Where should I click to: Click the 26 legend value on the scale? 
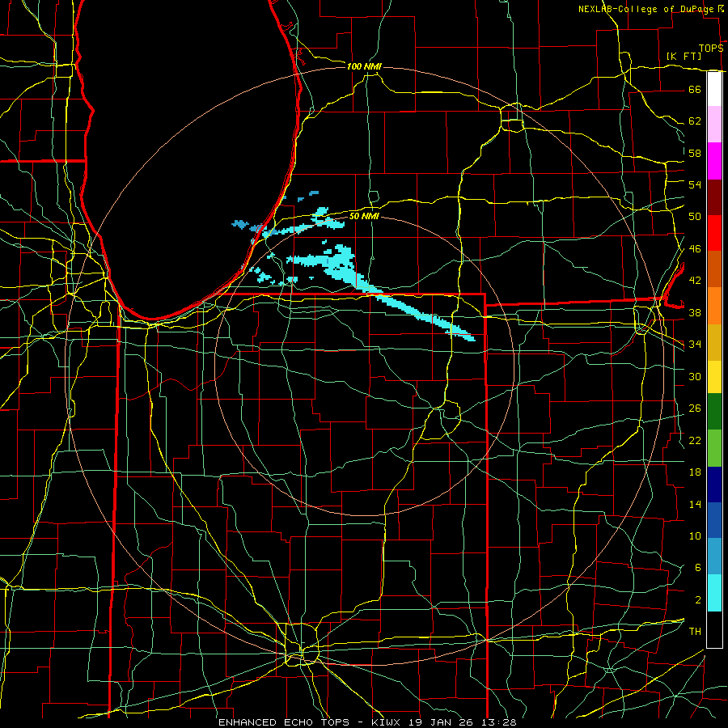click(695, 408)
